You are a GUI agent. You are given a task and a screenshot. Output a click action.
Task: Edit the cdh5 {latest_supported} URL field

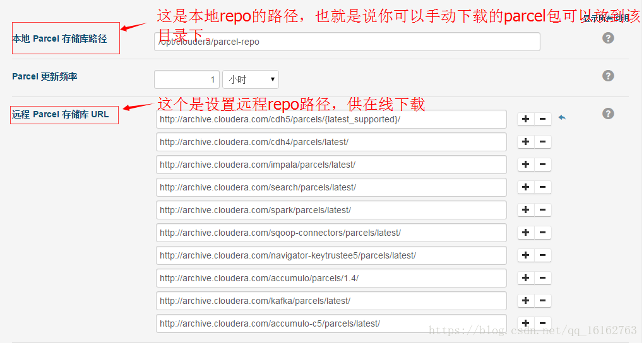click(331, 119)
